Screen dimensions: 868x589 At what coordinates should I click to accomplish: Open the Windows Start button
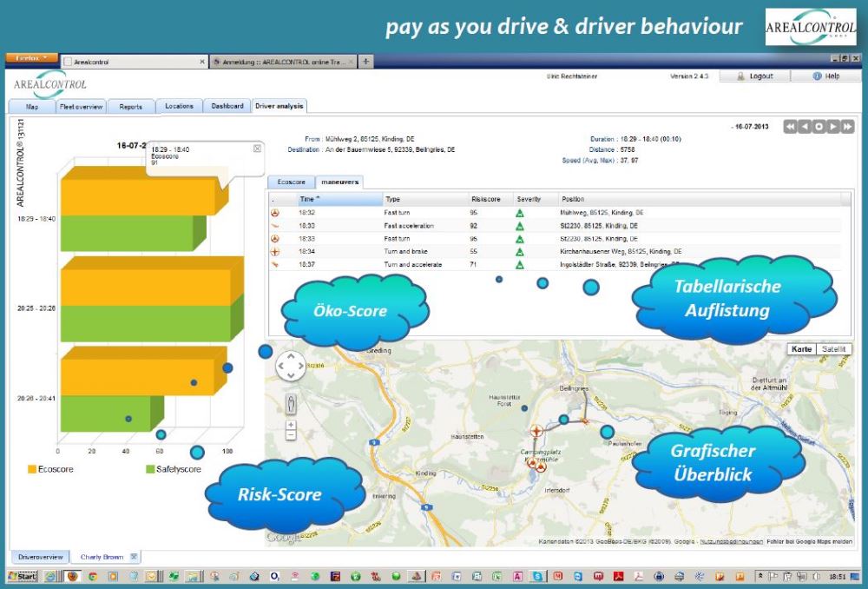(x=23, y=575)
